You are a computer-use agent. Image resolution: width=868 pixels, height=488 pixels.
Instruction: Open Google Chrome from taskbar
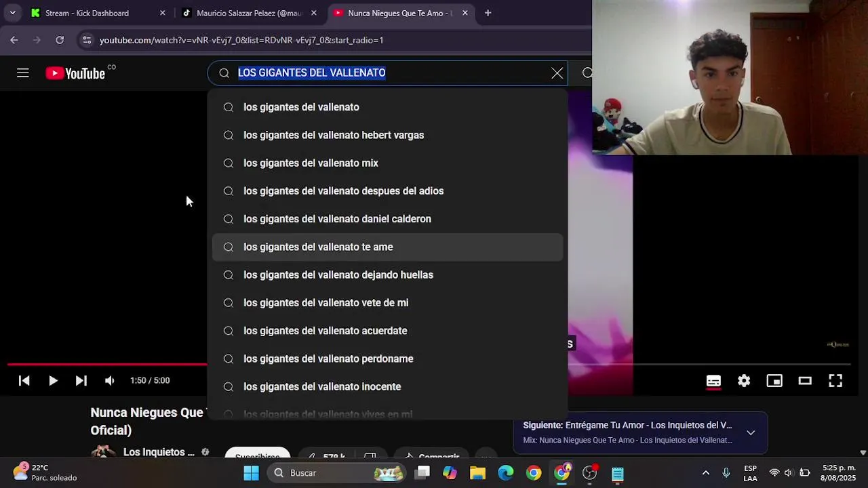coord(534,473)
